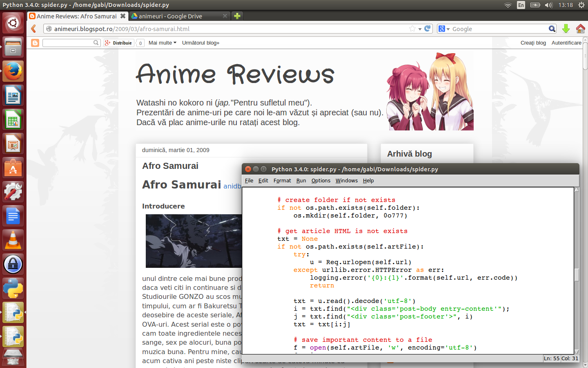Launch KeePass from the Ubuntu launcher
This screenshot has width=588, height=368.
(x=13, y=264)
